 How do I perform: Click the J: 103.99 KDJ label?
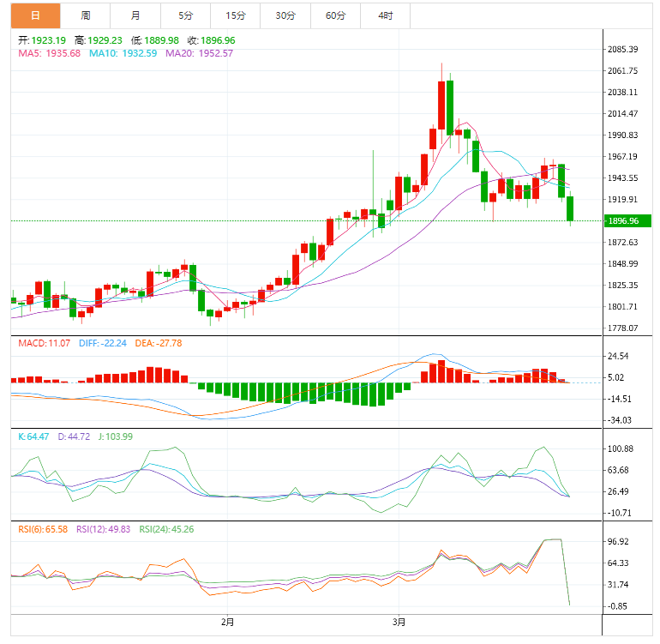tap(116, 436)
